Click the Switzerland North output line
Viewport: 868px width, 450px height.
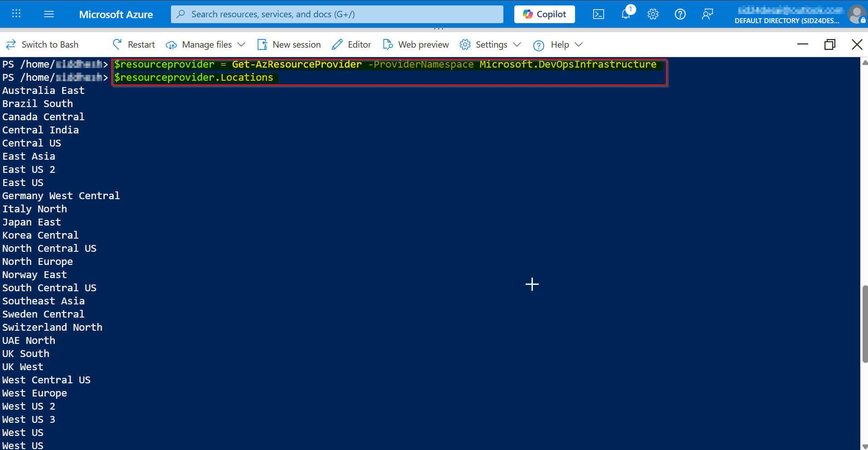(53, 328)
